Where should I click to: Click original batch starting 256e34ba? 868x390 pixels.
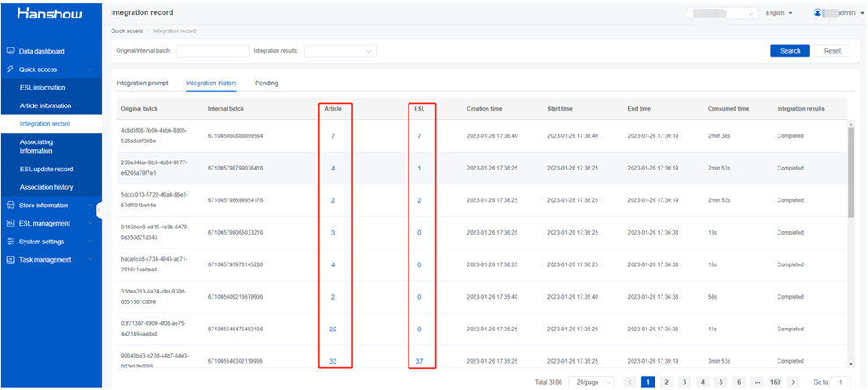155,168
